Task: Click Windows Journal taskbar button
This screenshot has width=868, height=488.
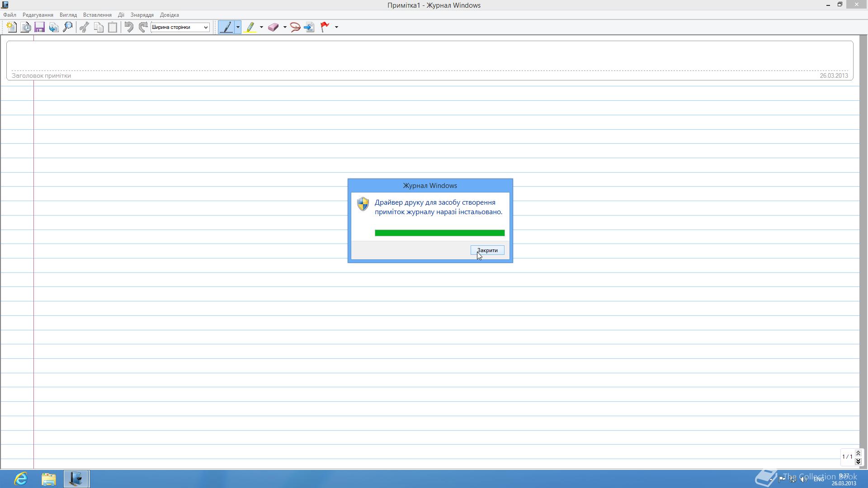Action: (x=76, y=479)
